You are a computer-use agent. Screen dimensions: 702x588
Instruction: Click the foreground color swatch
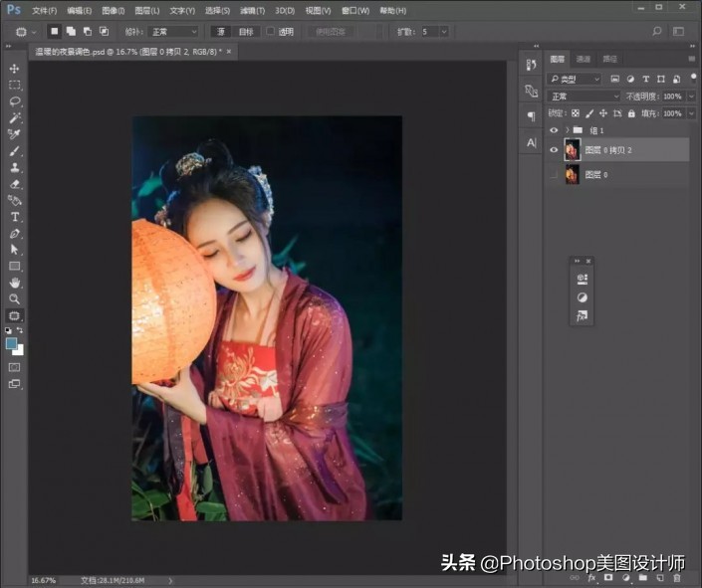[11, 343]
